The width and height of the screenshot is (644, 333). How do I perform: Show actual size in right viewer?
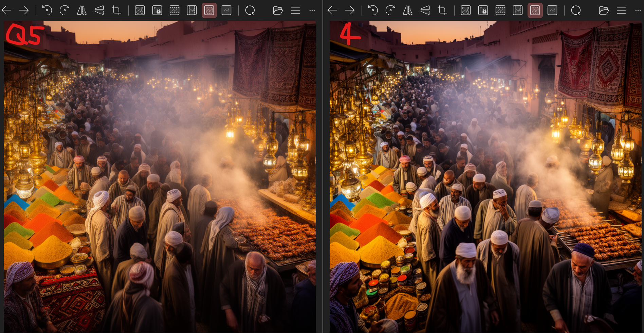552,11
